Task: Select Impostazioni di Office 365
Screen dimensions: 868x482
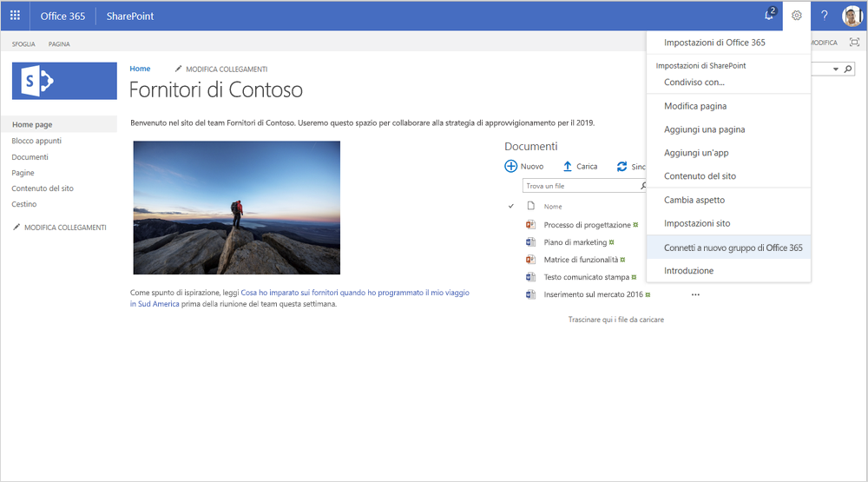Action: pos(714,43)
